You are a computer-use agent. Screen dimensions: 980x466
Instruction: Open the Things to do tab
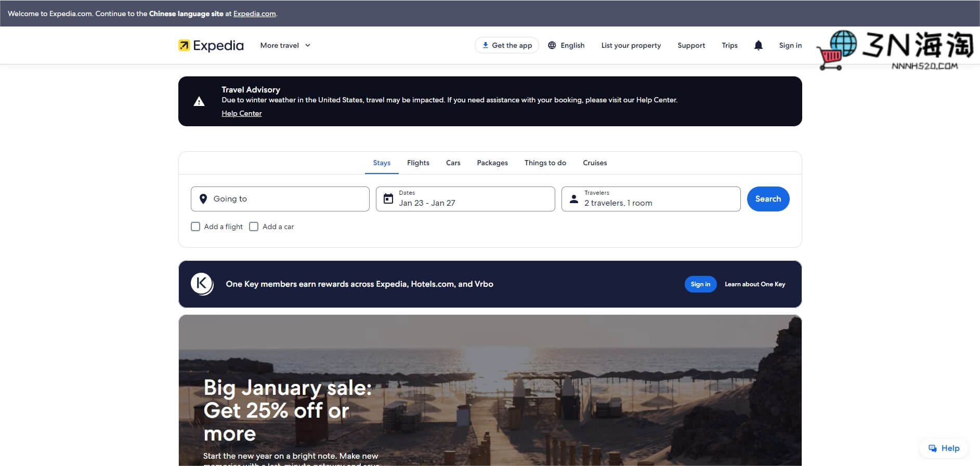pyautogui.click(x=545, y=163)
